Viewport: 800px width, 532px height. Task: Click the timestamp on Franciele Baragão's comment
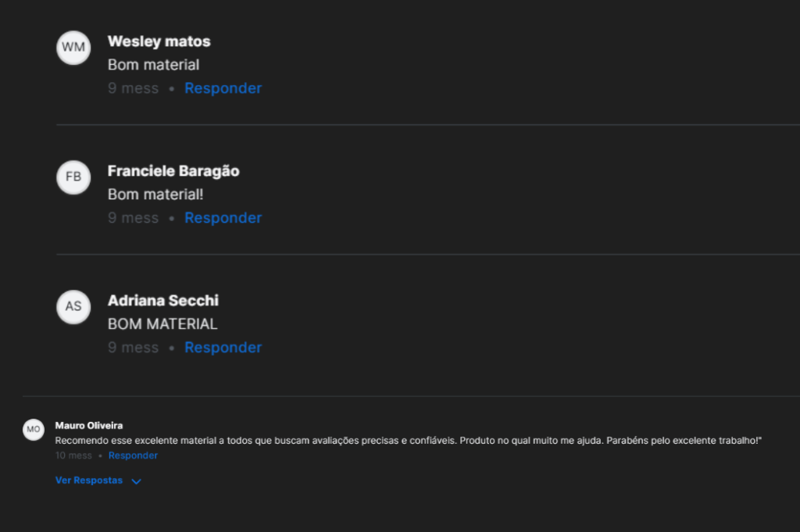[x=133, y=218]
